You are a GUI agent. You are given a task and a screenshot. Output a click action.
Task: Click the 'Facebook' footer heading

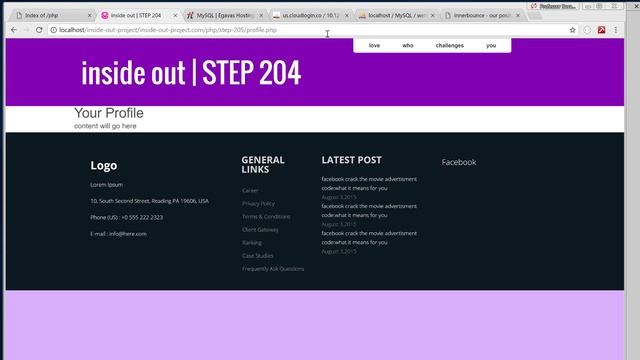coord(459,162)
